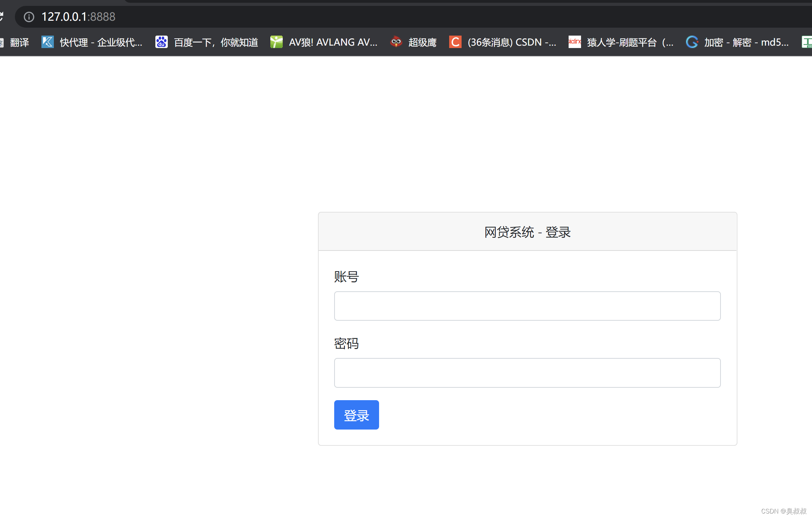Click the site information icon in address bar

29,17
